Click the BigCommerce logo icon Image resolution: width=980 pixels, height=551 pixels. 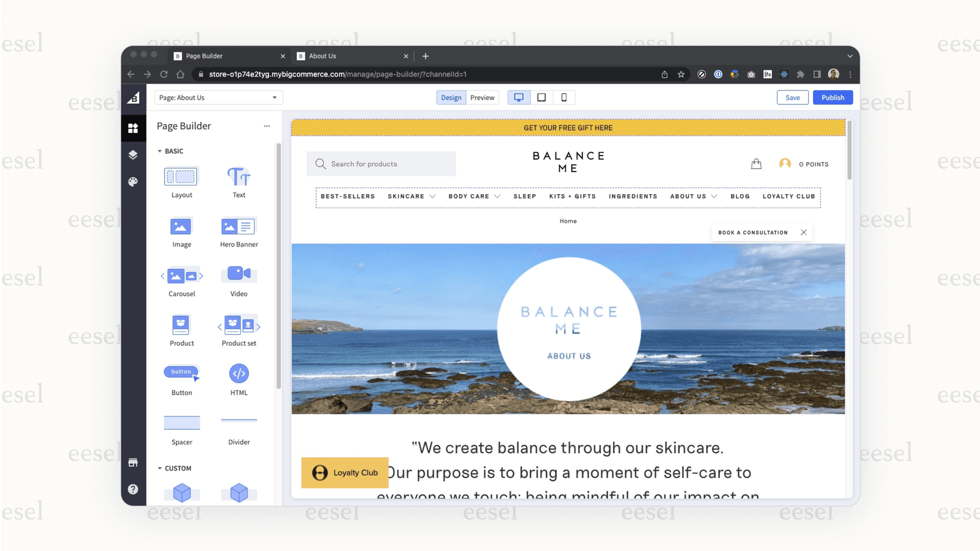134,98
